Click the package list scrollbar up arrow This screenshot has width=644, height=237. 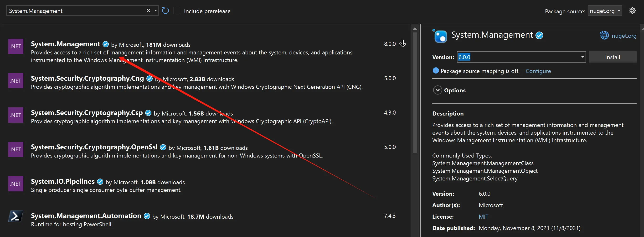tap(415, 28)
